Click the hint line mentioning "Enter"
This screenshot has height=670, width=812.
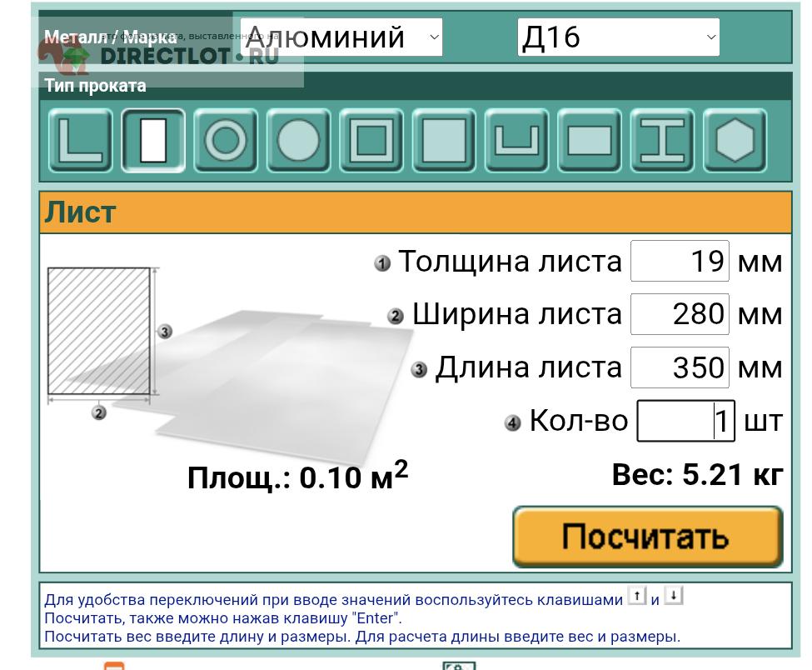[x=223, y=618]
